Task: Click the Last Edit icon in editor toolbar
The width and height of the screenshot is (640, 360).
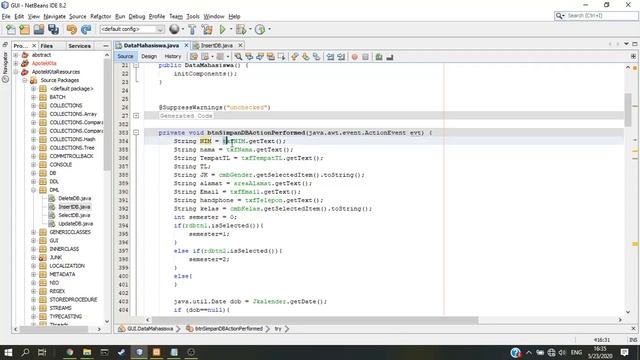Action: [194, 57]
